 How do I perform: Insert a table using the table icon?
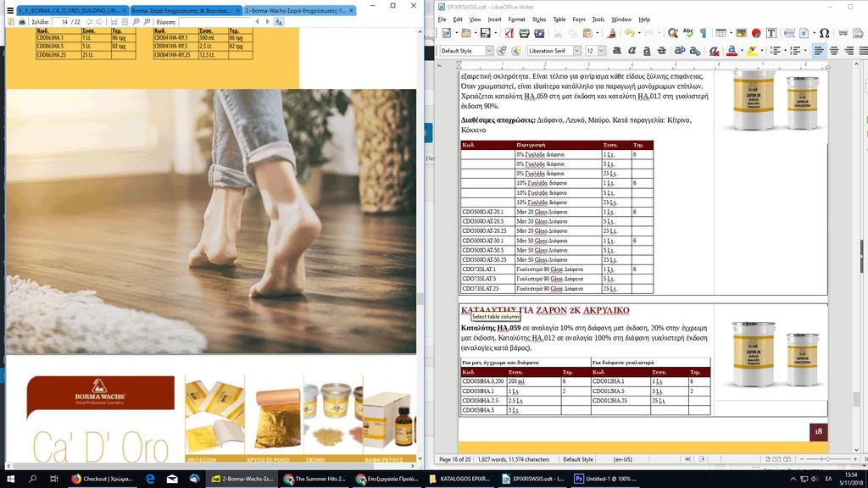pos(721,34)
